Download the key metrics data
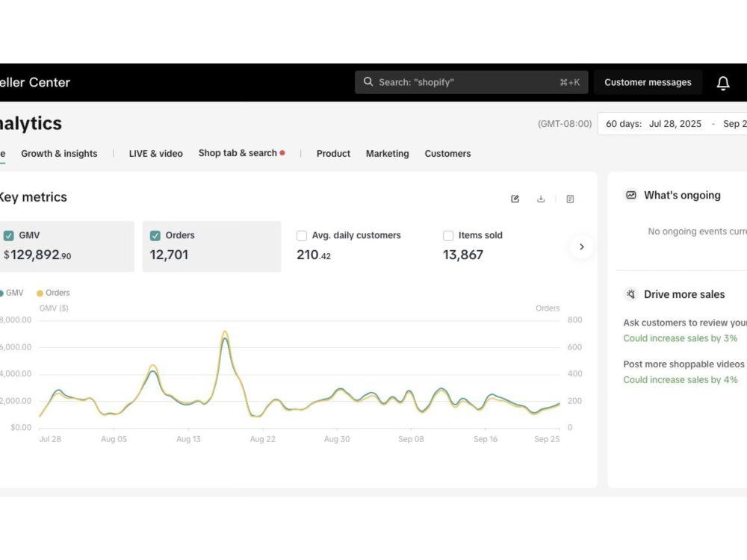This screenshot has height=560, width=747. [x=541, y=199]
